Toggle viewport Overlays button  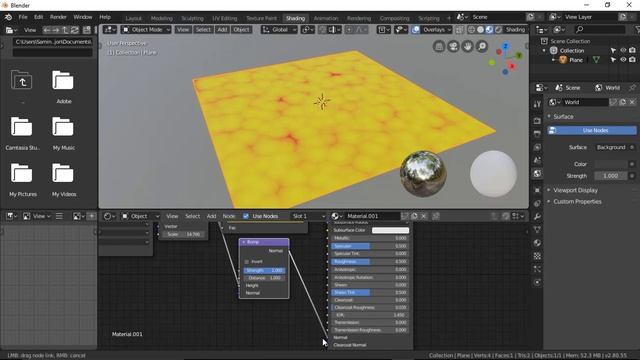(x=416, y=30)
